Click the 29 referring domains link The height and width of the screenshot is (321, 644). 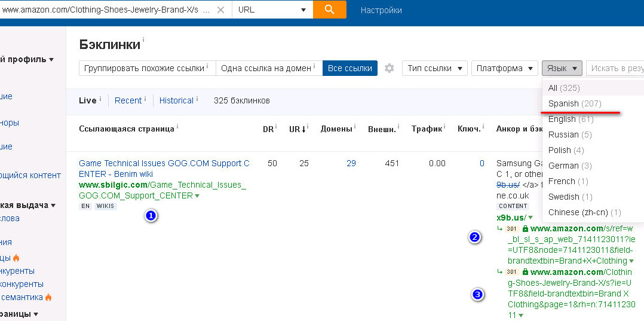pyautogui.click(x=351, y=164)
